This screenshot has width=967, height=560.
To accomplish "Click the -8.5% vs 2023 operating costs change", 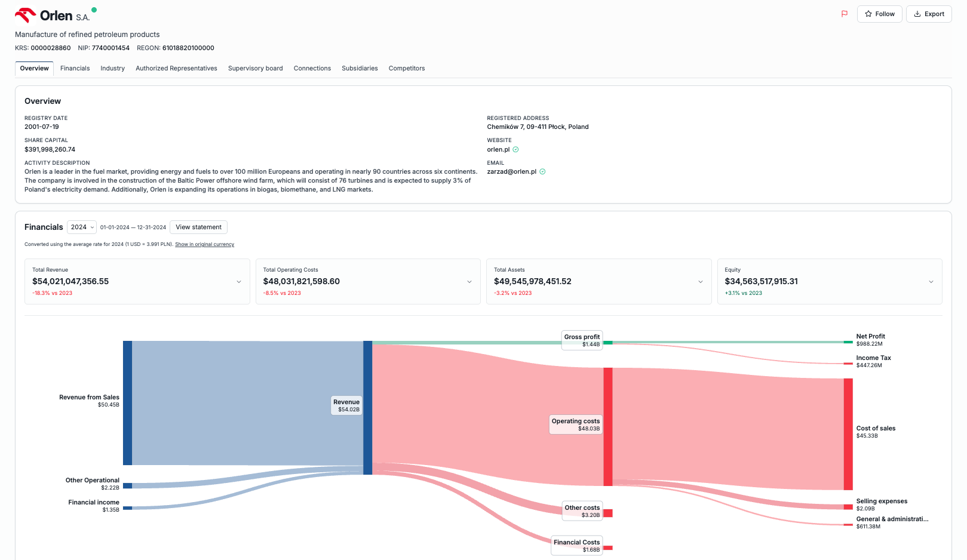I will (x=282, y=293).
